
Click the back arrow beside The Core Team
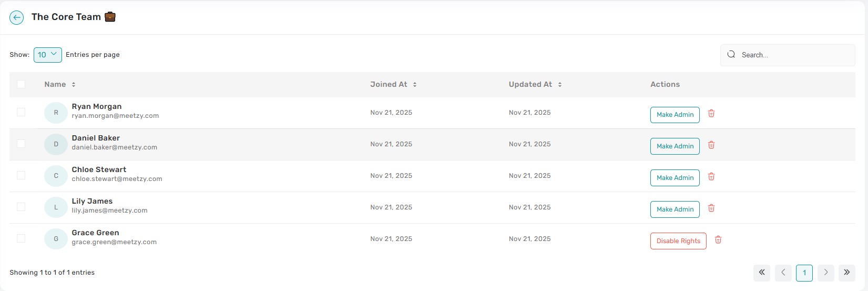tap(17, 18)
